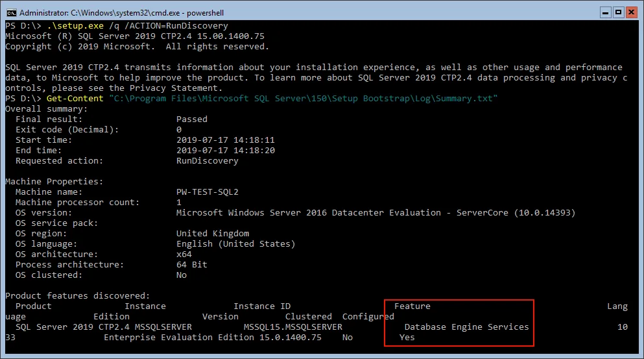The image size is (644, 359).
Task: Click the 'Clustered' column header
Action: click(x=309, y=317)
